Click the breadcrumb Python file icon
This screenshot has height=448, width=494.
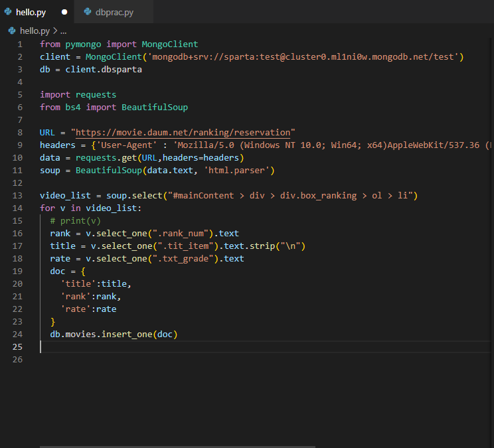click(12, 31)
